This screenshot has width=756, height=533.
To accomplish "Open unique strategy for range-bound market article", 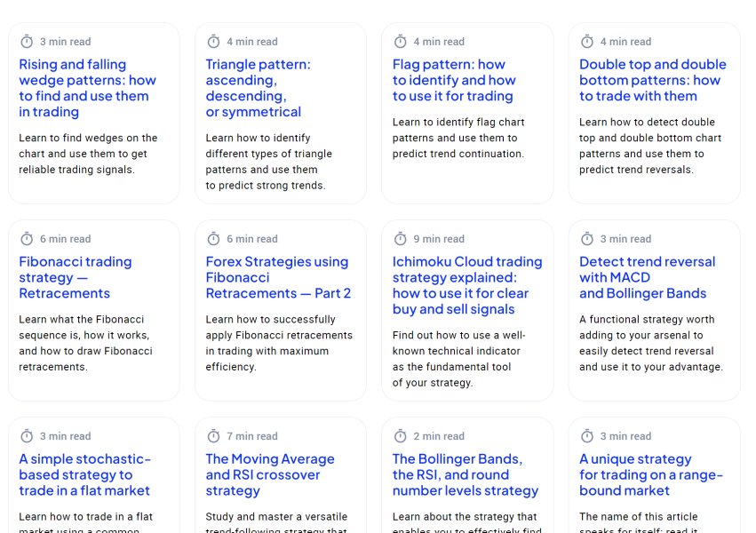I will 650,474.
